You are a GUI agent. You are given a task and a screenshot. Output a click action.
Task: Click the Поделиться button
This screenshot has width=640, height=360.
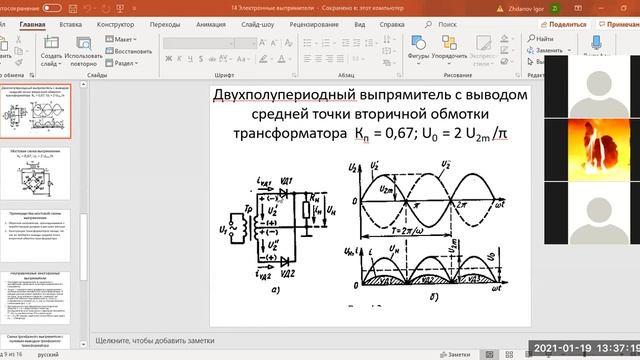point(563,24)
